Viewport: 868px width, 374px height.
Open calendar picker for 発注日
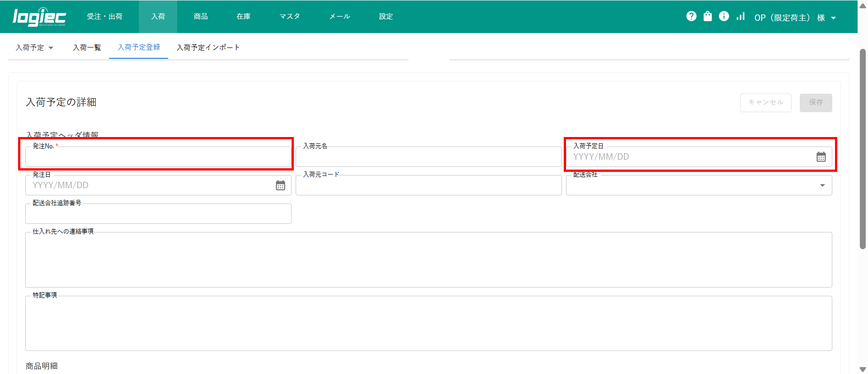coord(280,185)
